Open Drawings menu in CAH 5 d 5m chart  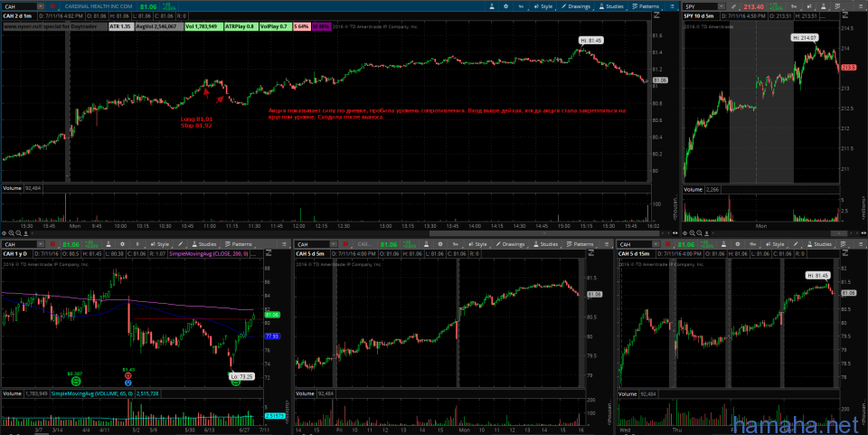pos(510,244)
